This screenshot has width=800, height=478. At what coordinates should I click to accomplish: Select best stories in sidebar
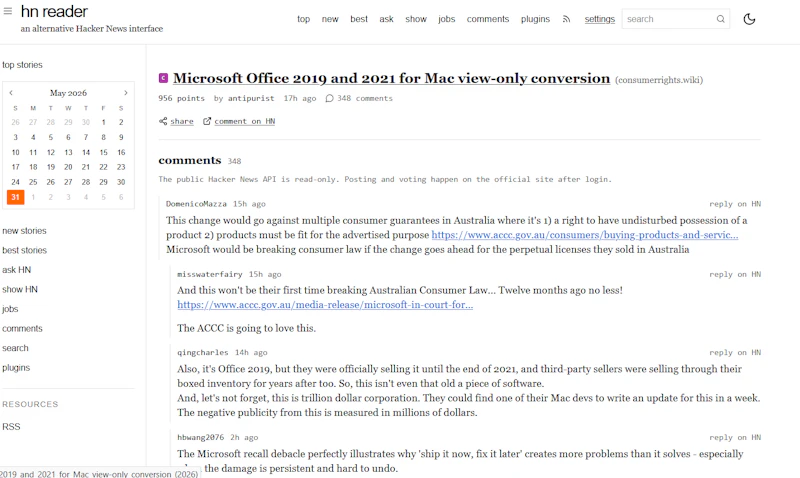tap(24, 250)
